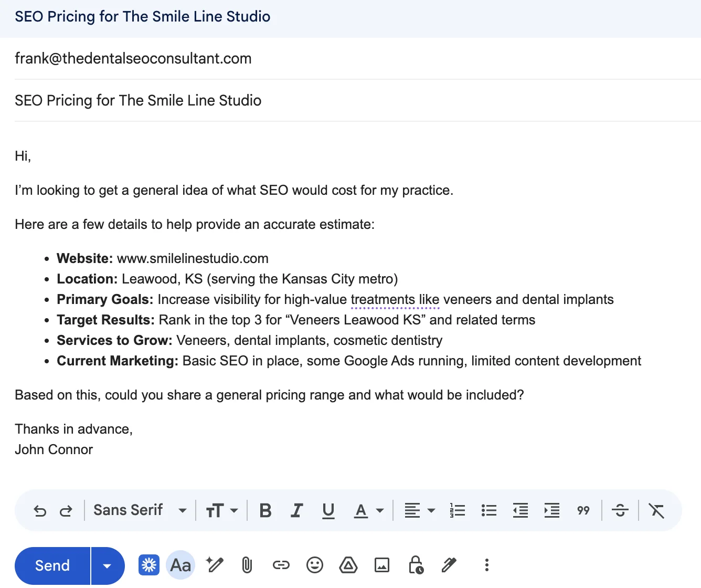This screenshot has height=588, width=701.
Task: Open the text size dropdown
Action: pyautogui.click(x=221, y=510)
